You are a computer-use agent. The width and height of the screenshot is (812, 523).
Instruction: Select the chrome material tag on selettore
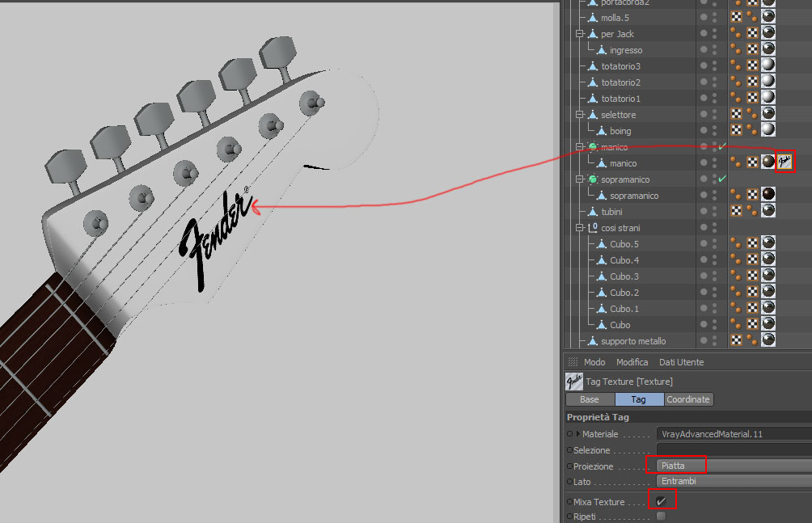click(x=768, y=113)
